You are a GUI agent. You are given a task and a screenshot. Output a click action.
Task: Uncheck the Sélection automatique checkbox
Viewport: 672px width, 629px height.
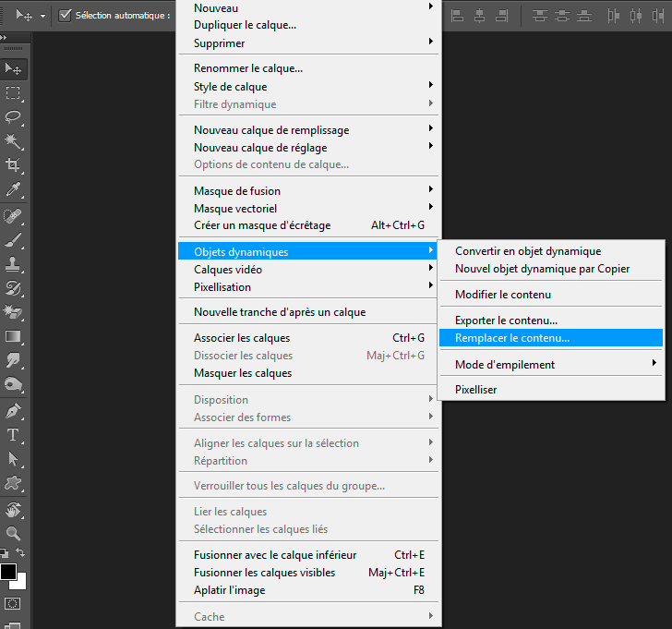coord(66,15)
